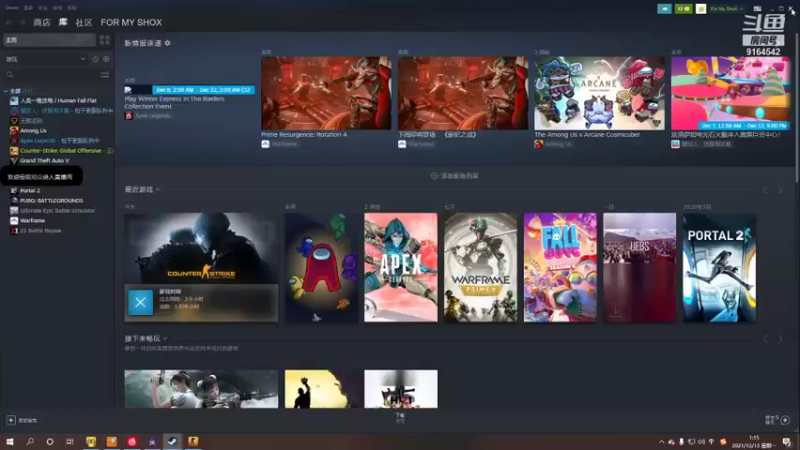This screenshot has height=450, width=800.
Task: Open the Windows Start menu
Action: coord(9,441)
